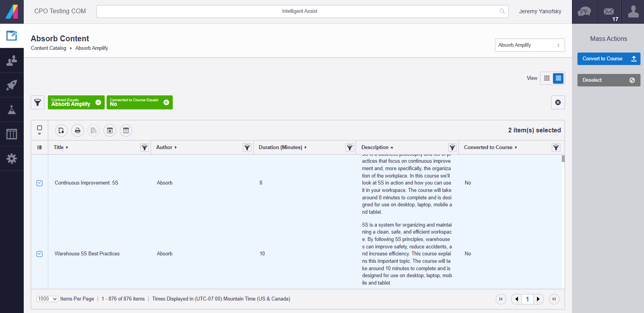Screen dimensions: 644x313
Task: Click the Convert to Course button
Action: (x=609, y=59)
